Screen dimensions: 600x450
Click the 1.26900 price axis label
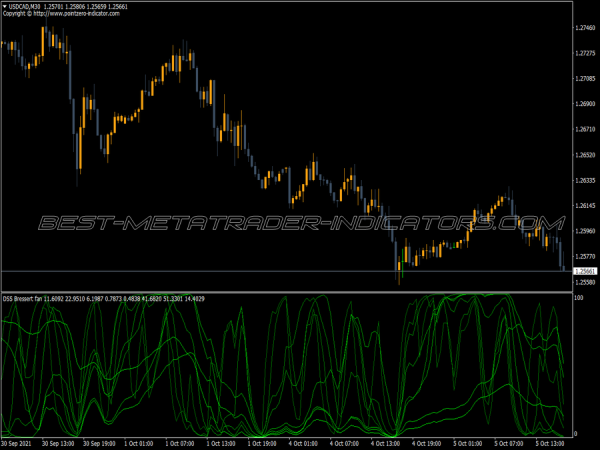(x=586, y=104)
